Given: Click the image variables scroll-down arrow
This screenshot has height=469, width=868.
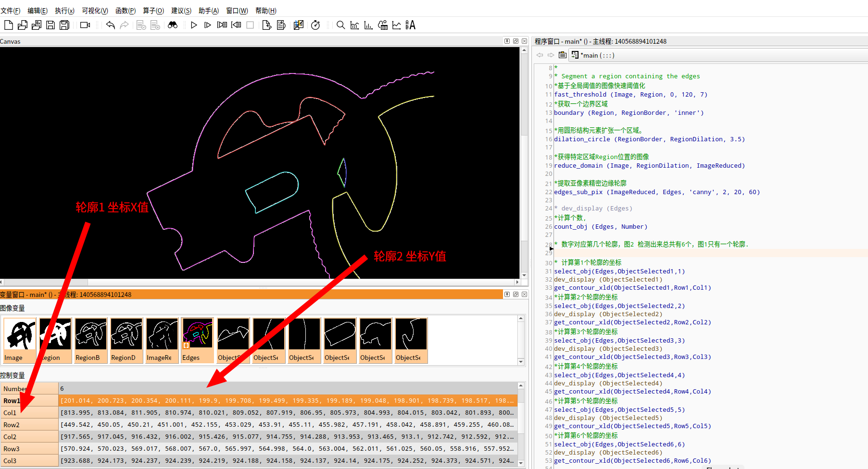Looking at the screenshot, I should click(521, 361).
